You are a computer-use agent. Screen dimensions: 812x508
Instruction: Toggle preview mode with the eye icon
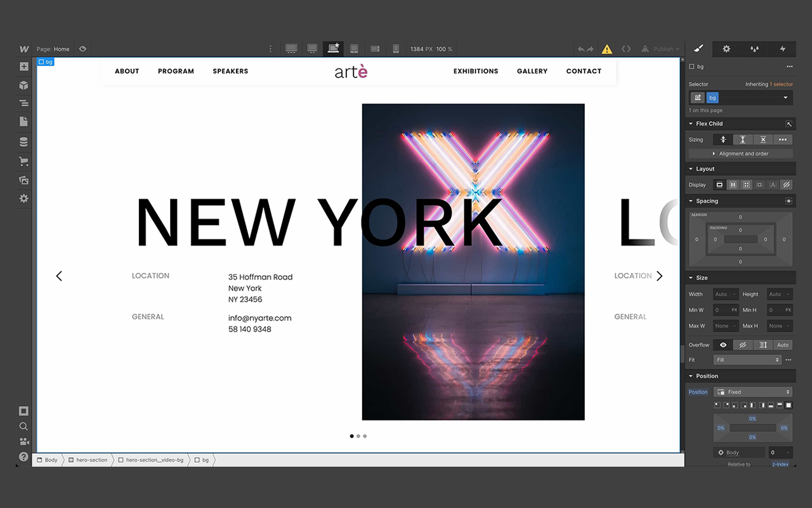82,48
